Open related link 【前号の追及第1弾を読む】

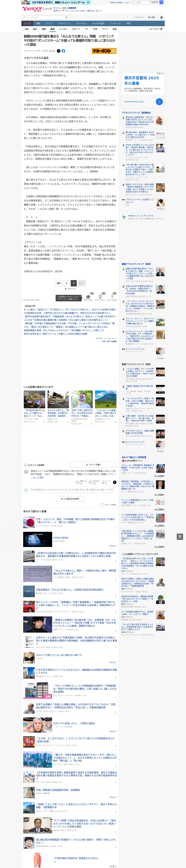[70, 318]
